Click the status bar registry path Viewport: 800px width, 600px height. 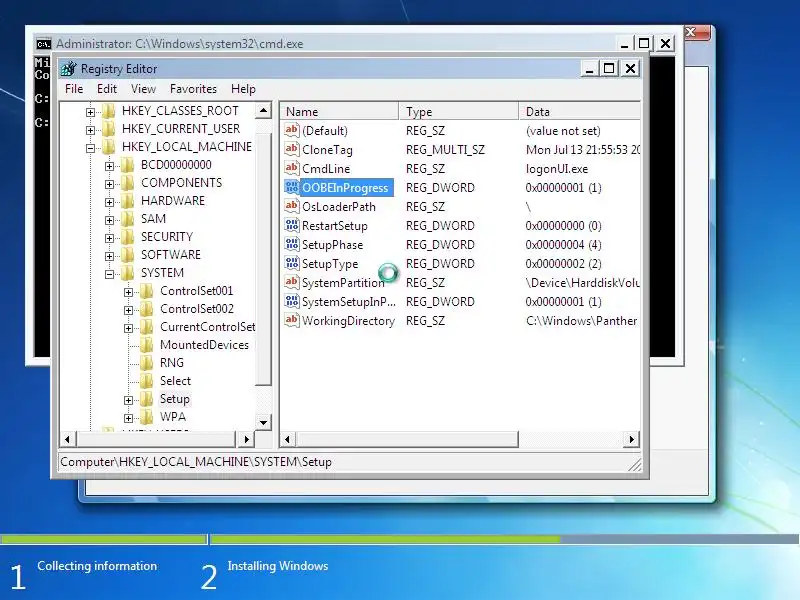coord(196,462)
